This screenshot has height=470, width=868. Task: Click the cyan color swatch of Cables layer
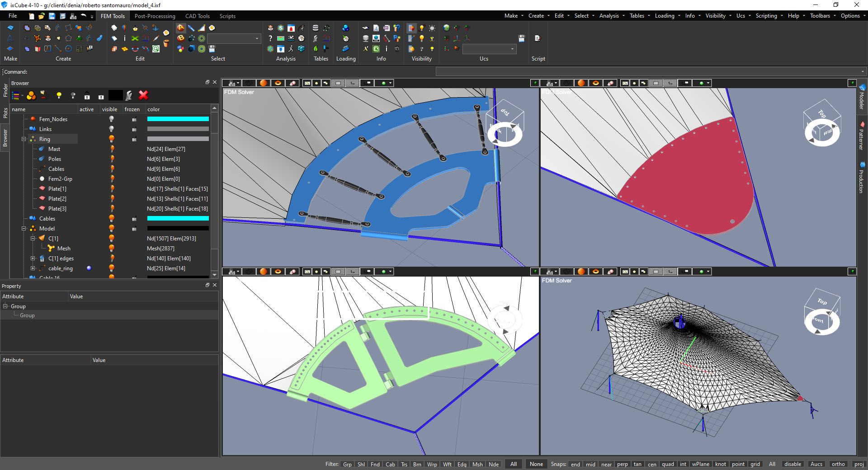178,219
